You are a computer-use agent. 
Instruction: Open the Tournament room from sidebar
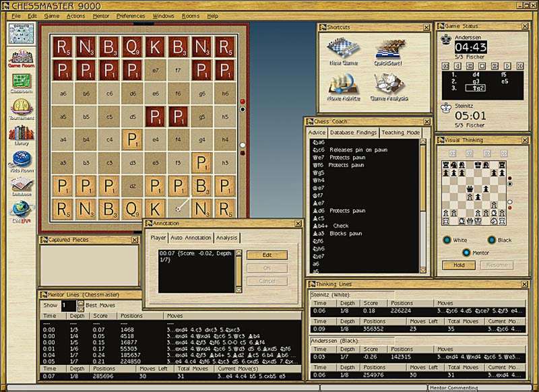22,109
